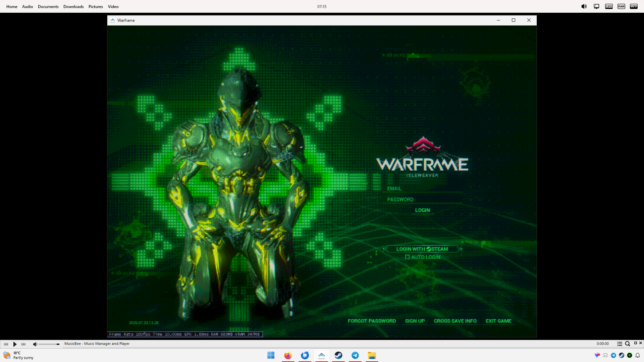644x362 pixels.
Task: Click Exit Game
Action: [x=498, y=321]
